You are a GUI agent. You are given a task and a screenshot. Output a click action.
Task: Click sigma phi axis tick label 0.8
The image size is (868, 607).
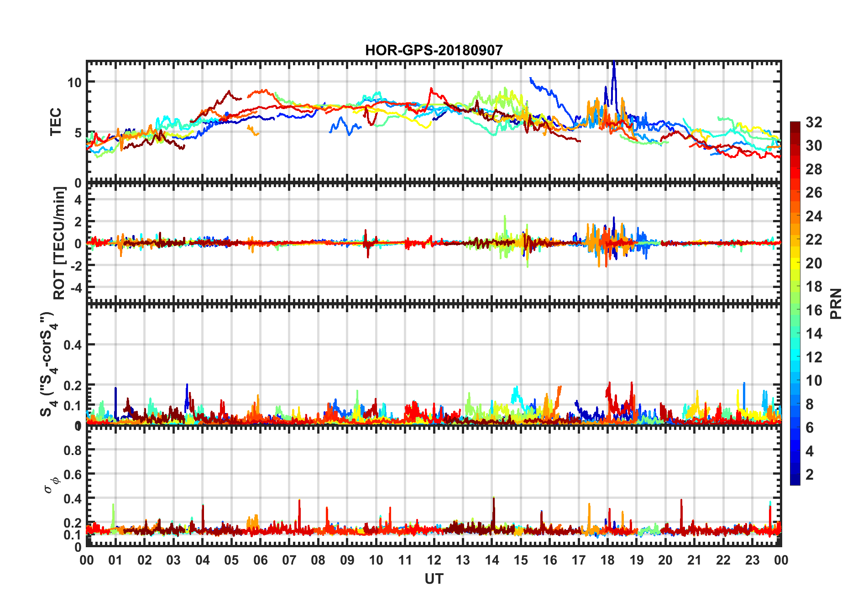[73, 450]
